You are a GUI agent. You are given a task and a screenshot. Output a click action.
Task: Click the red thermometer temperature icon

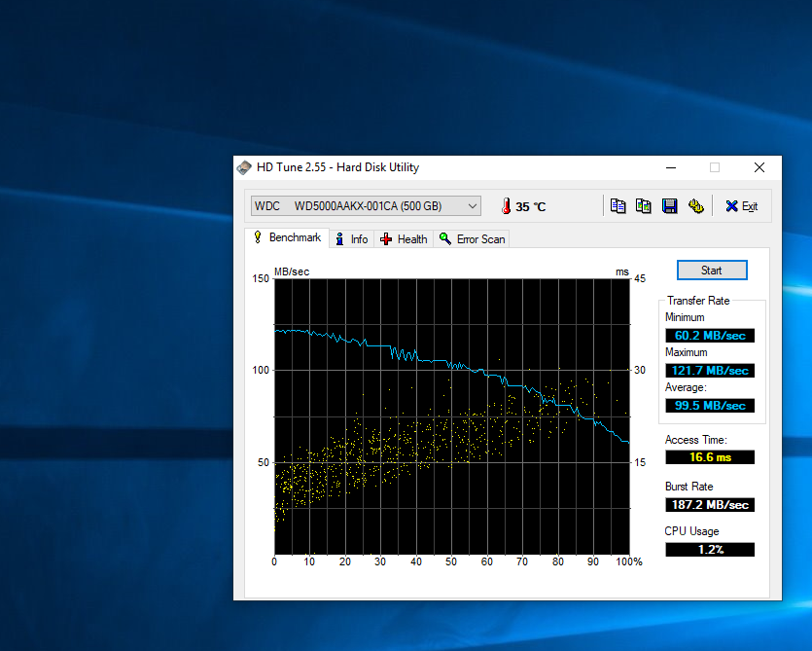[x=506, y=206]
